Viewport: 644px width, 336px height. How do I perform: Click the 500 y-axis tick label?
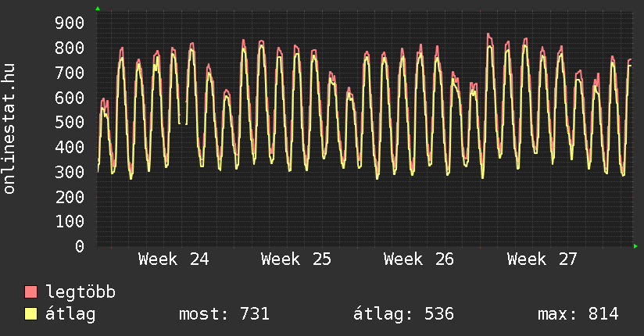click(x=70, y=122)
